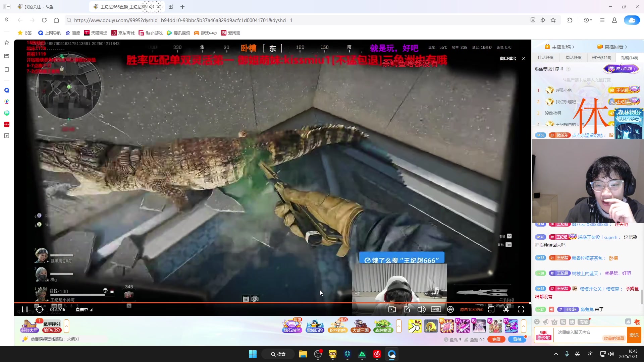Open the 大话三国 game icon
Screen dimensions: 644x362
pos(360,326)
